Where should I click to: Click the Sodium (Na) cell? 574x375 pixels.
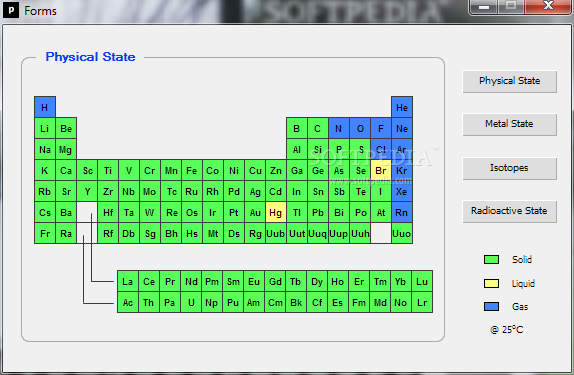point(45,149)
